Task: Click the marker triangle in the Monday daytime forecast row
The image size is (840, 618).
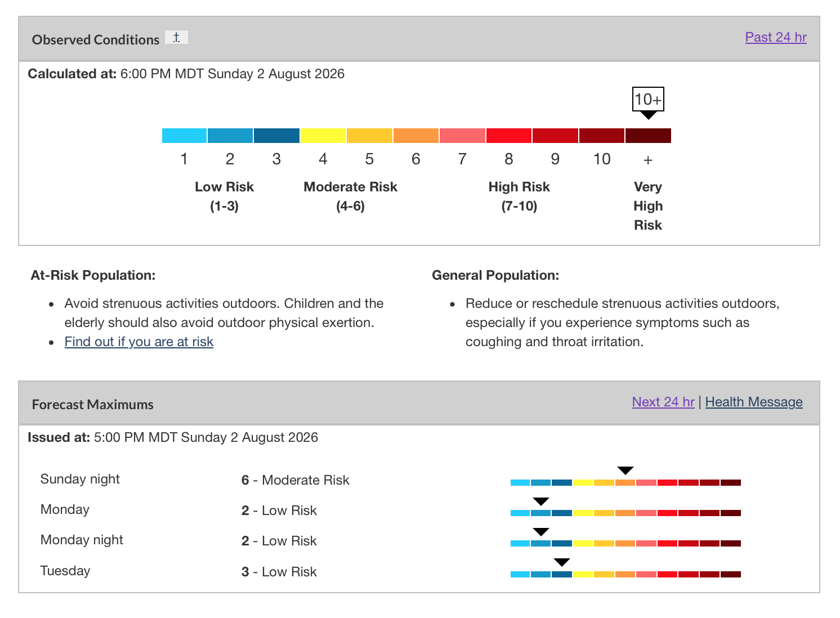Action: coord(541,501)
